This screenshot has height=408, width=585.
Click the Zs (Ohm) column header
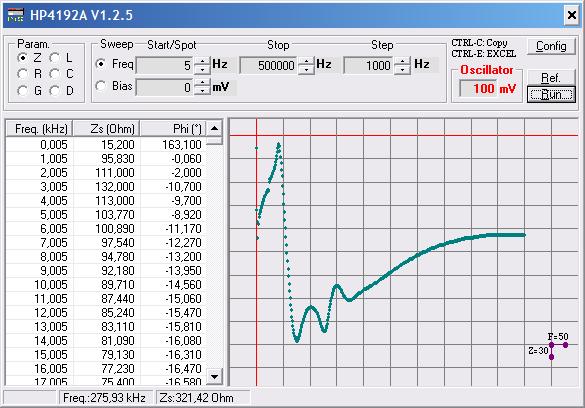coord(106,129)
